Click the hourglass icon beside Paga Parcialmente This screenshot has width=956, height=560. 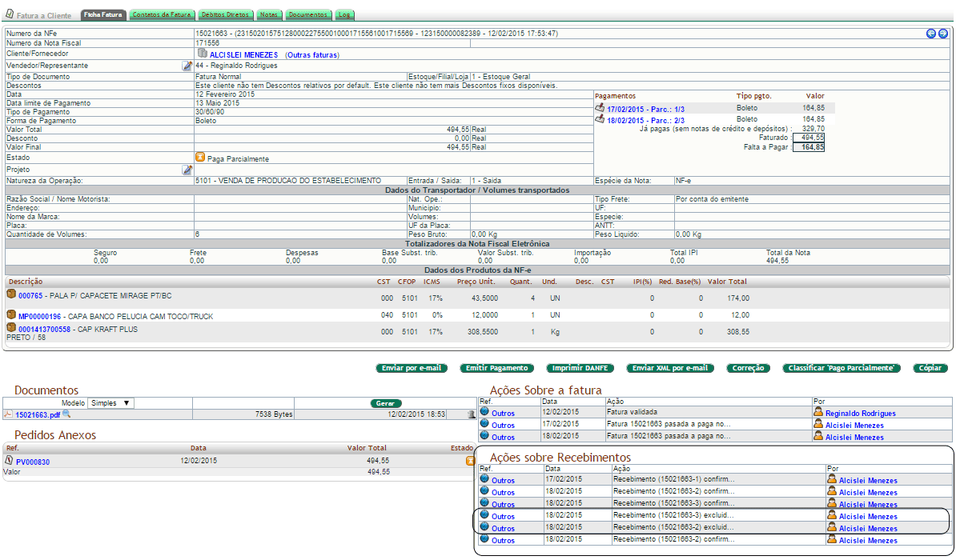pos(200,158)
